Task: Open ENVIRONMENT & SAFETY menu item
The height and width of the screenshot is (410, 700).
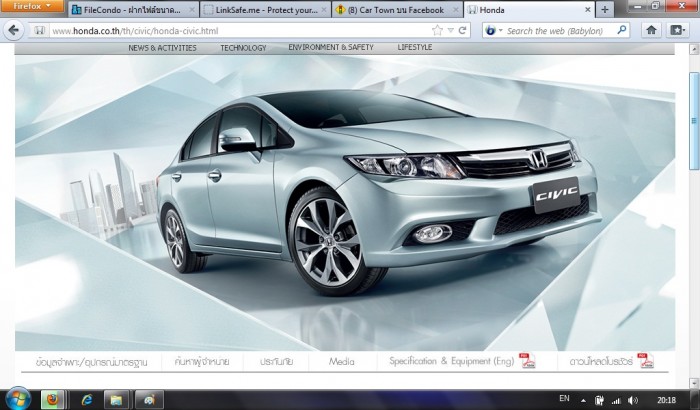Action: [331, 47]
